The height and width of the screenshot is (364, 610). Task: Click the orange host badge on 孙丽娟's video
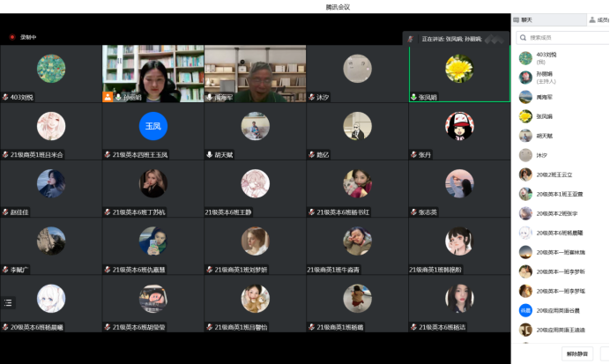[x=108, y=97]
